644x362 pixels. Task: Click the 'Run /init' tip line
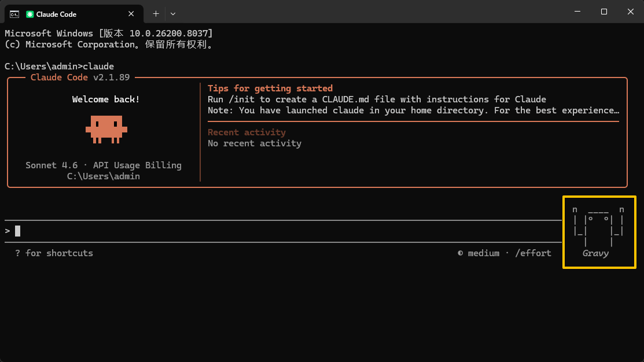click(x=377, y=99)
